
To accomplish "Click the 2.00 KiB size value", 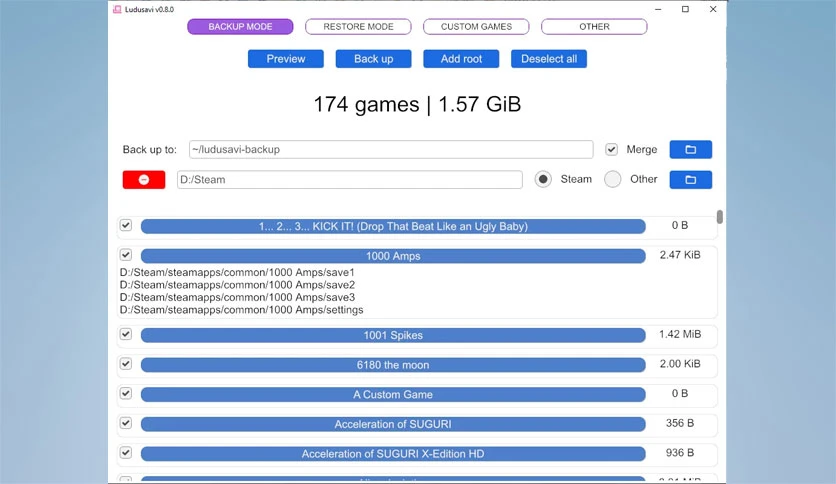I will pos(680,364).
